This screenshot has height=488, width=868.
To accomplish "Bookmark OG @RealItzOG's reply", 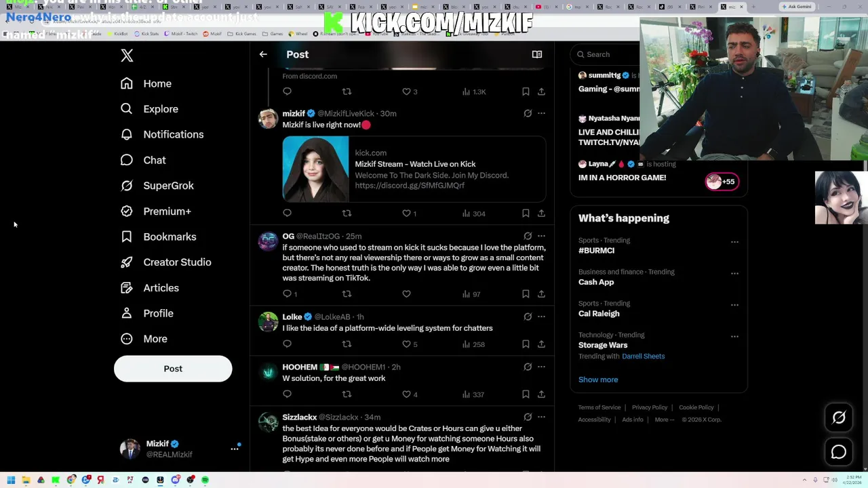I will pyautogui.click(x=526, y=294).
